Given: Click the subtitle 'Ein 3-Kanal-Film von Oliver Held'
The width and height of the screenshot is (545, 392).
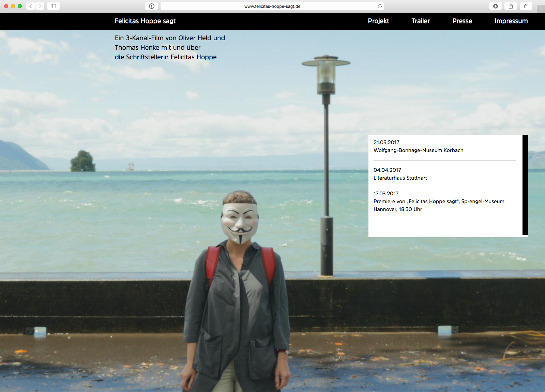Looking at the screenshot, I should [170, 47].
